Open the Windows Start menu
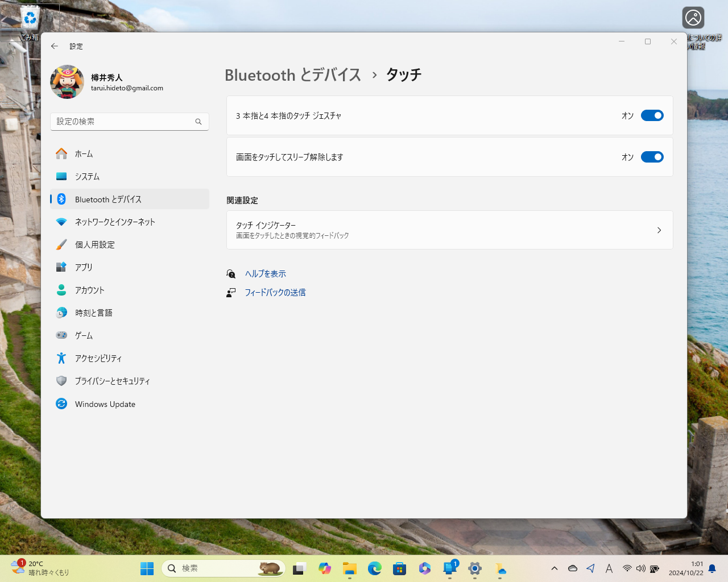This screenshot has width=728, height=582. pyautogui.click(x=147, y=568)
